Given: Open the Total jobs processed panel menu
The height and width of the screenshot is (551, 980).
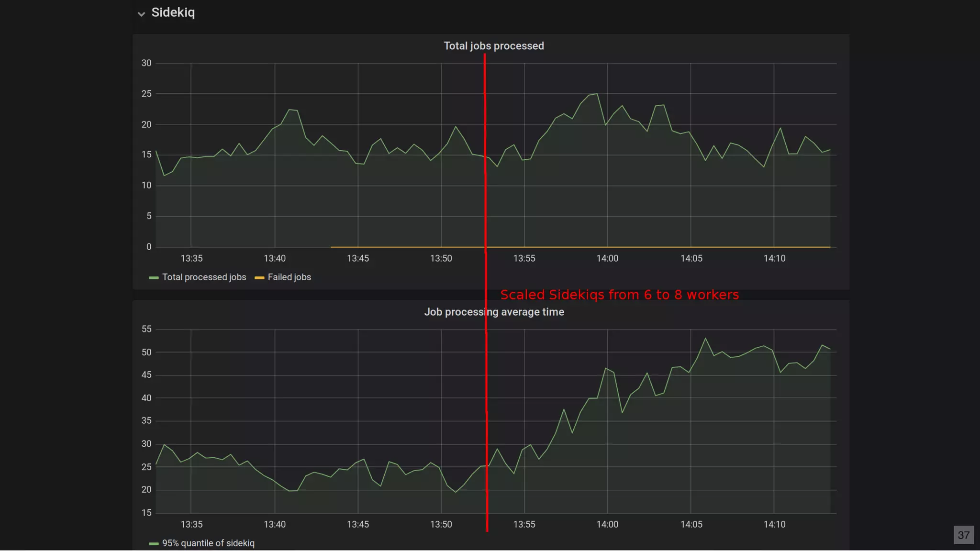Looking at the screenshot, I should [x=493, y=46].
